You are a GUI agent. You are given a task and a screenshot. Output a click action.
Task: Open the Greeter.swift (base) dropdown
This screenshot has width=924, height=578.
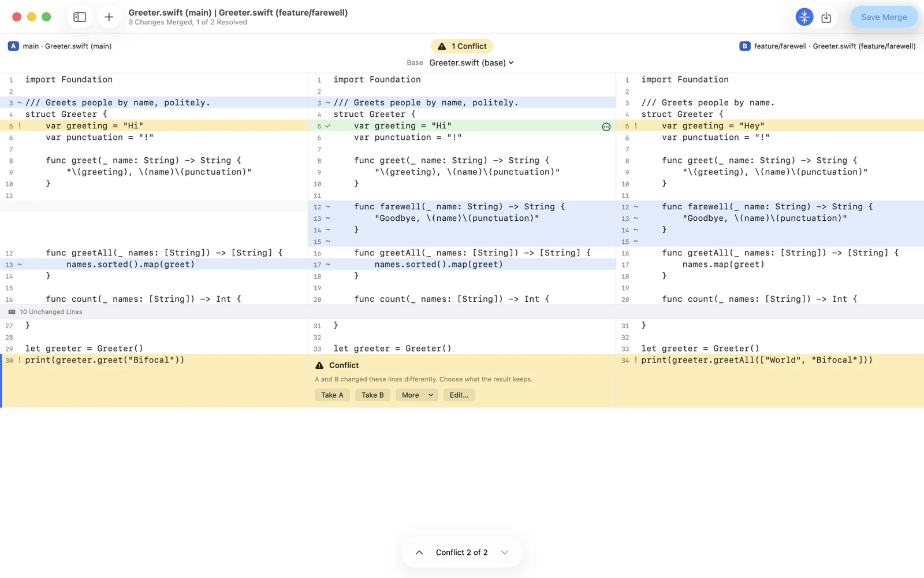tap(471, 62)
